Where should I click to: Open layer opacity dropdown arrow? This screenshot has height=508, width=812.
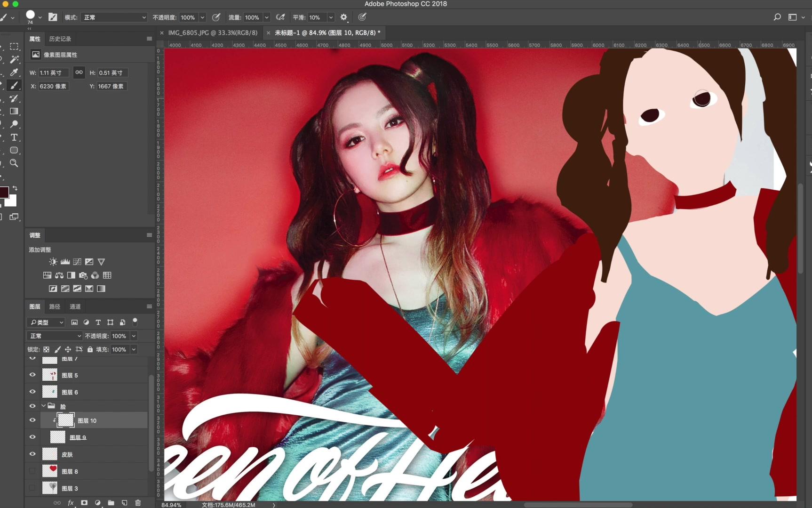click(x=134, y=336)
